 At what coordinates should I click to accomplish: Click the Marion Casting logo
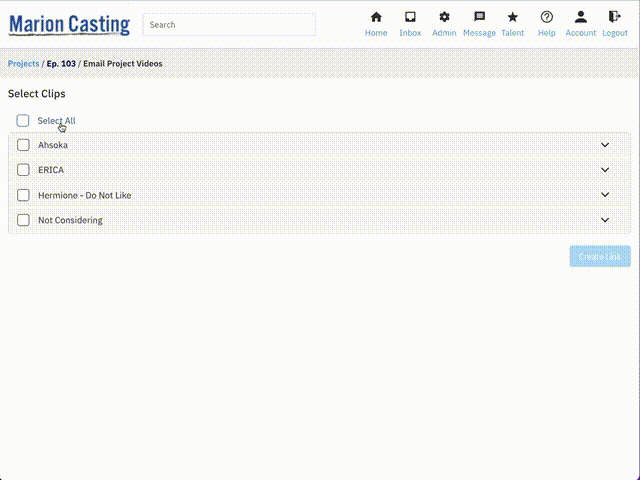69,24
